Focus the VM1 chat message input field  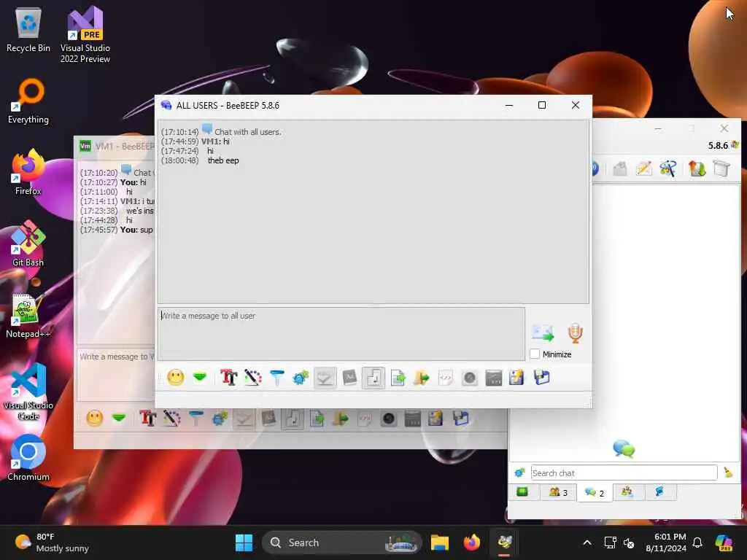(x=116, y=374)
